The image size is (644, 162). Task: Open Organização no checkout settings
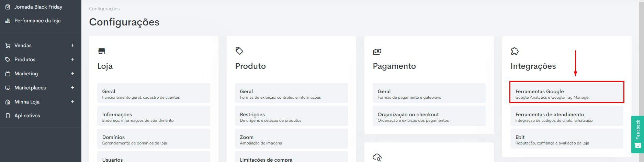click(429, 116)
